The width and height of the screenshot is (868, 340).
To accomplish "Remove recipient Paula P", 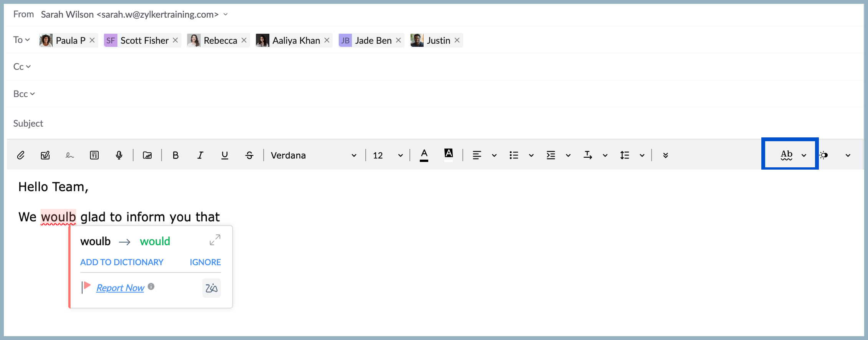I will [92, 40].
